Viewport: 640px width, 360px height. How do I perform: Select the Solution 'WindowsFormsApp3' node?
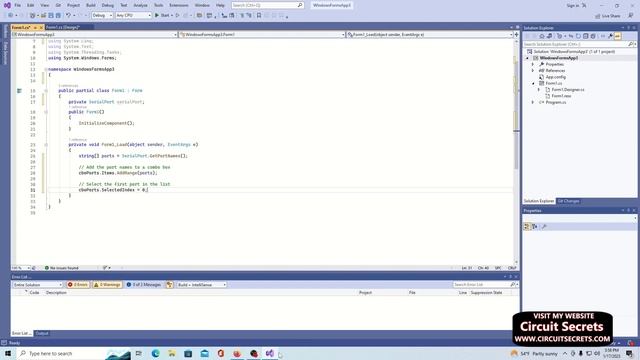[x=574, y=52]
